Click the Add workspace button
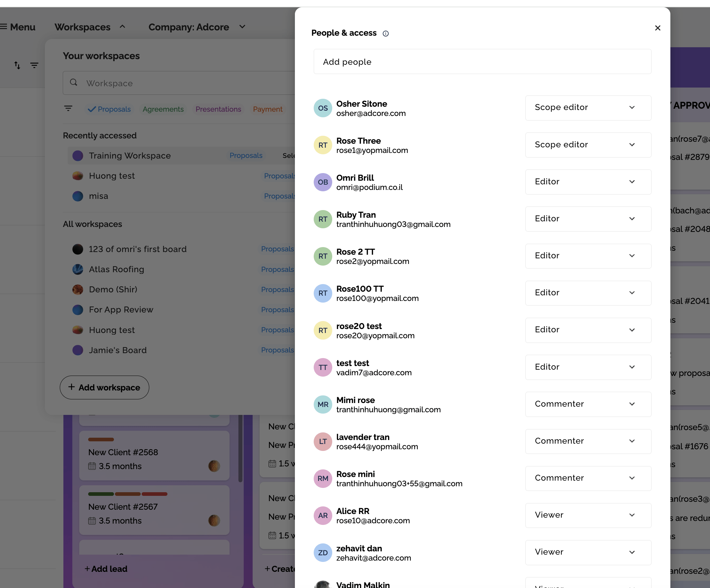710x588 pixels. coord(104,387)
